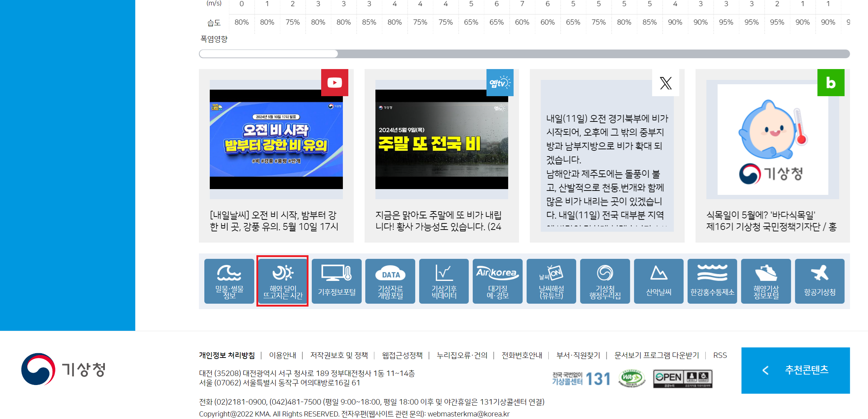Open the DATA 기상자료 개방포털 tile
This screenshot has height=419, width=868.
[x=390, y=281]
